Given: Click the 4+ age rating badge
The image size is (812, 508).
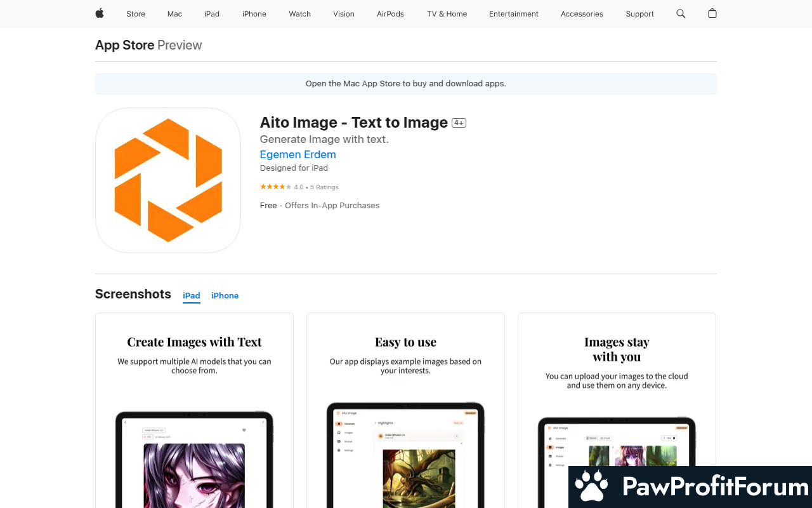Looking at the screenshot, I should pyautogui.click(x=459, y=123).
